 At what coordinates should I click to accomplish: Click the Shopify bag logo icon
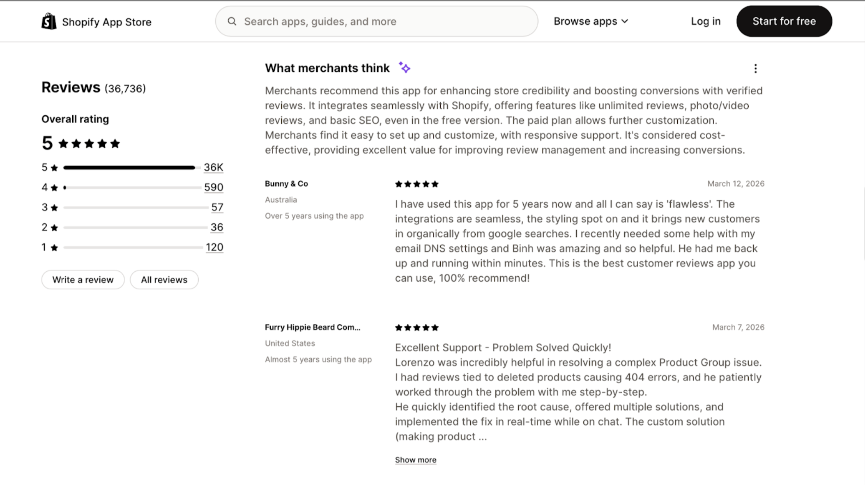pyautogui.click(x=49, y=21)
